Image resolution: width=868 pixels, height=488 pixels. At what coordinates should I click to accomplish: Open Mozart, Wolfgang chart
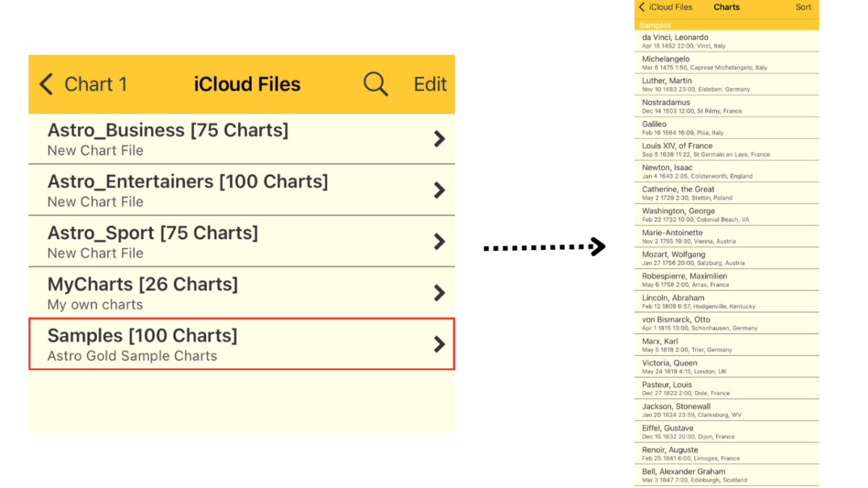726,258
